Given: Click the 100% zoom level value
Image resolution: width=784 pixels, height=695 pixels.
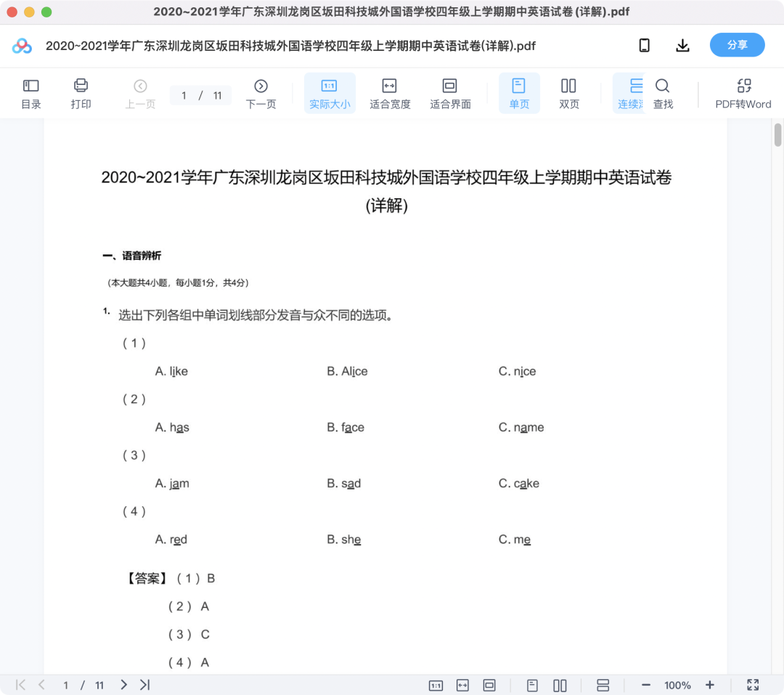Looking at the screenshot, I should pos(677,686).
